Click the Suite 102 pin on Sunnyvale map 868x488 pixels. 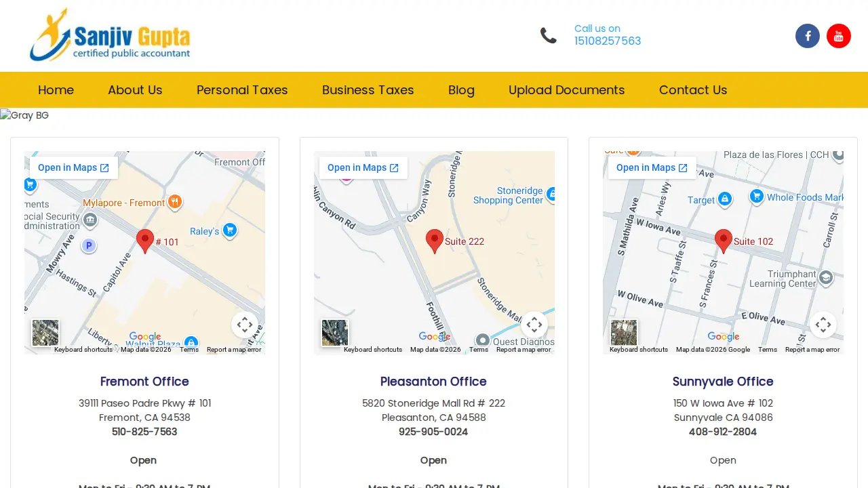tap(724, 241)
